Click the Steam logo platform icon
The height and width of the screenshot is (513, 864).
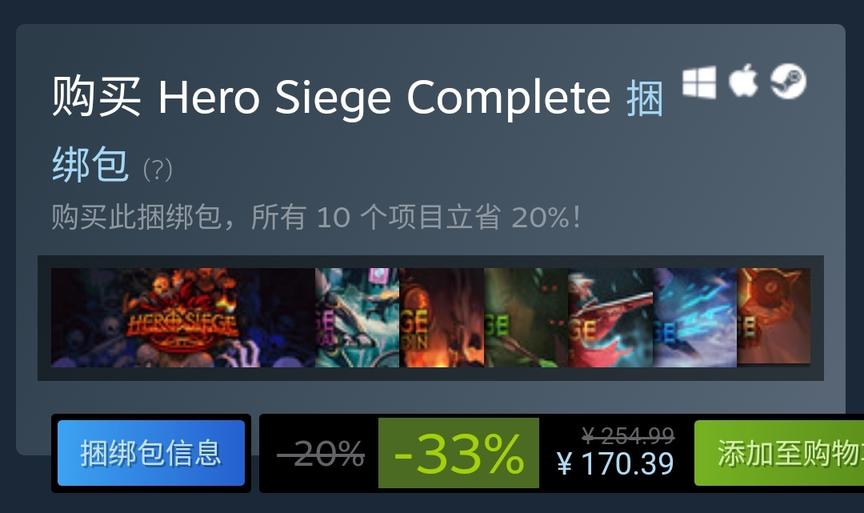click(x=788, y=82)
